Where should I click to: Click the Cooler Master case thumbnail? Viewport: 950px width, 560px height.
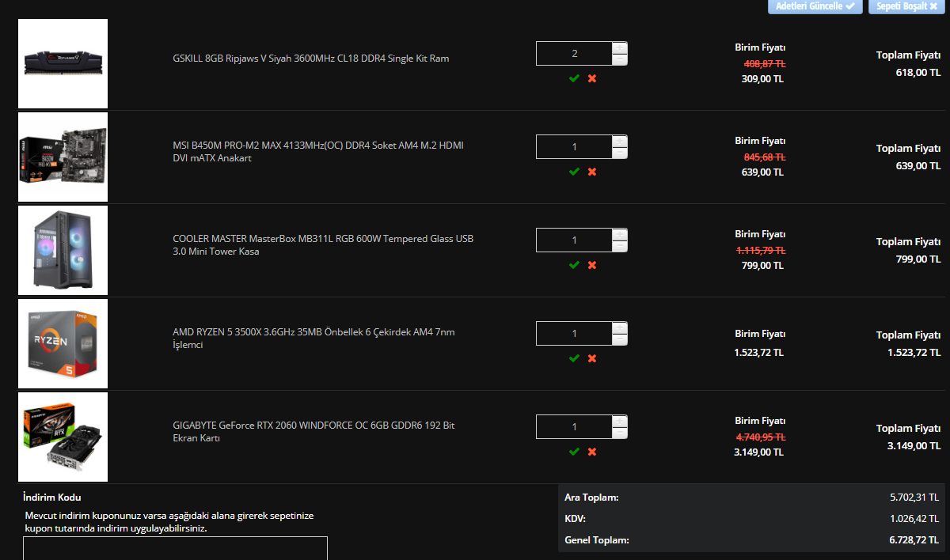pyautogui.click(x=63, y=251)
